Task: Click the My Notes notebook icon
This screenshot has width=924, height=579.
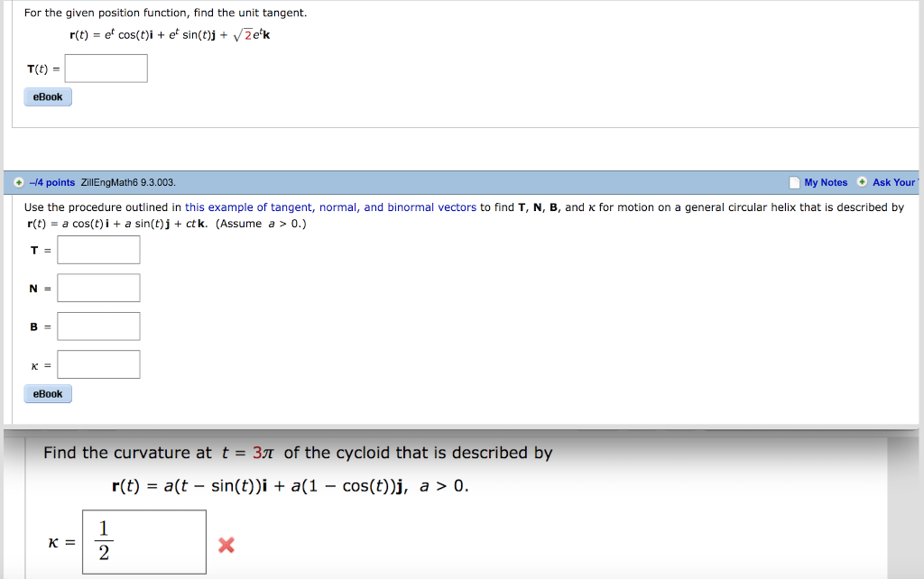Action: 793,182
